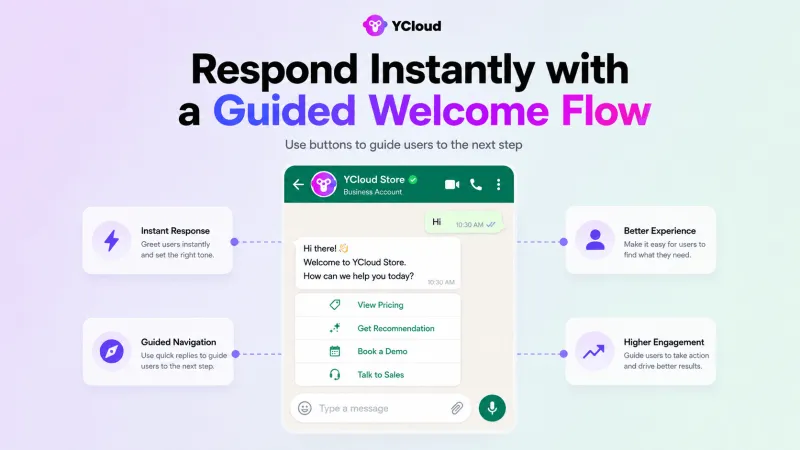Click the back arrow in chat header
This screenshot has width=800, height=450.
point(298,184)
